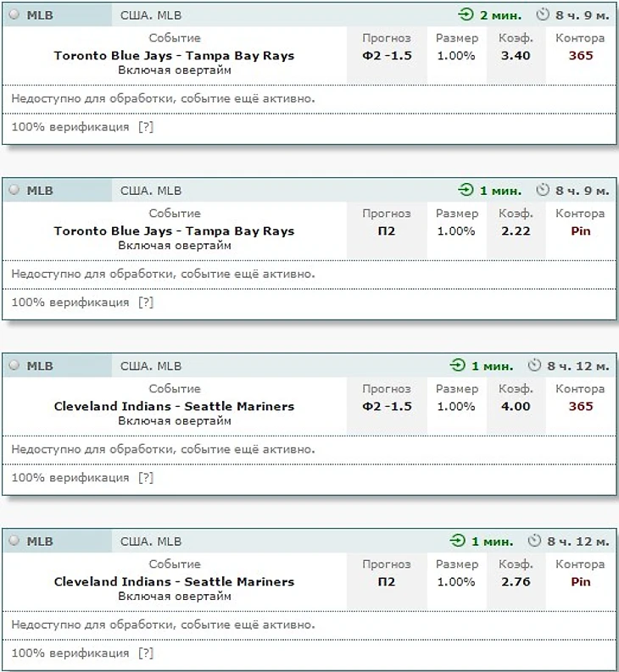The image size is (619, 672).
Task: Select MLB radio circle in Toronto 2.22 card
Action: pos(14,191)
